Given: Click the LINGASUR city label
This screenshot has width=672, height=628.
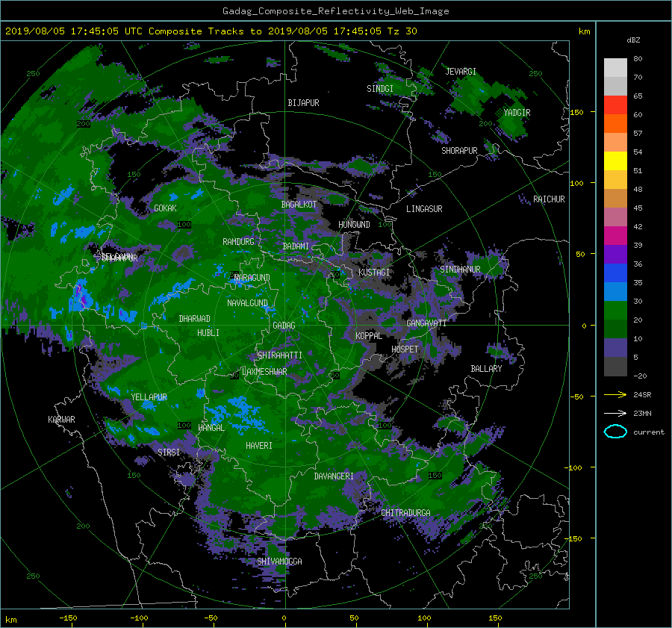Looking at the screenshot, I should pos(424,209).
